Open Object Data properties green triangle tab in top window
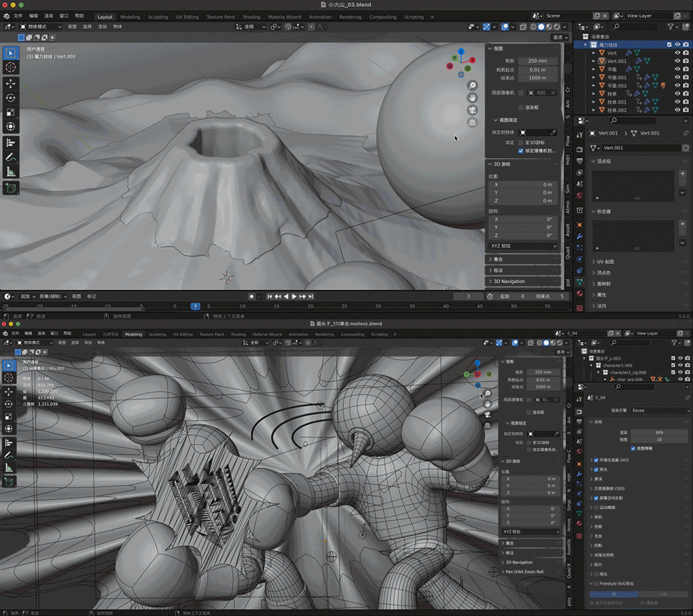 point(580,282)
